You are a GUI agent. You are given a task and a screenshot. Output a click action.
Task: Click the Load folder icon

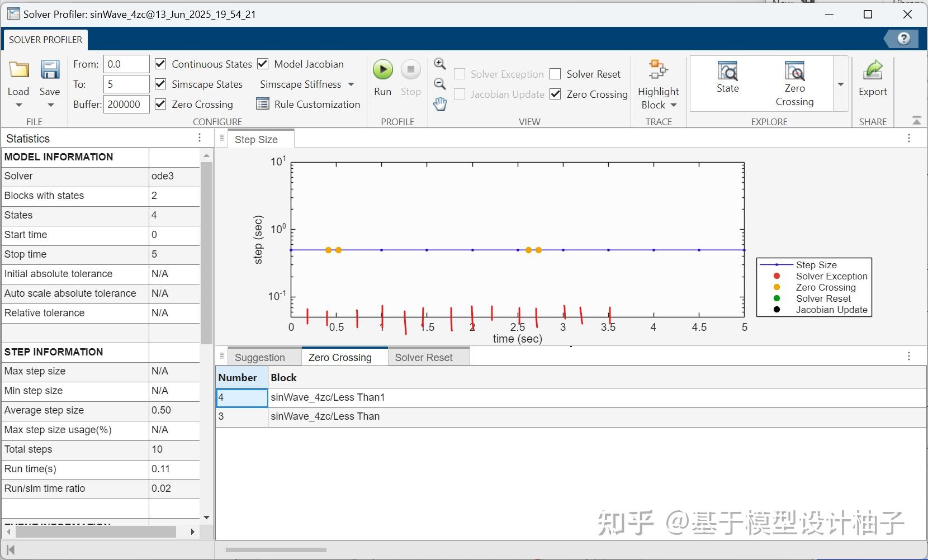point(18,70)
